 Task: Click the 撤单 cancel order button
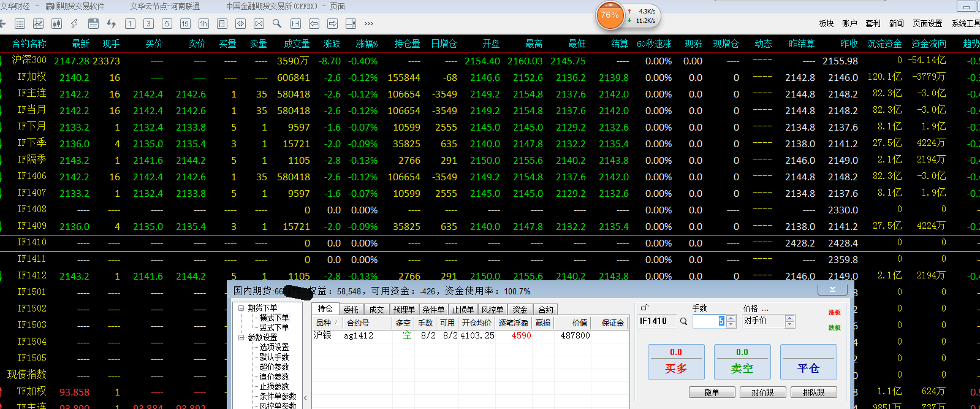[712, 392]
